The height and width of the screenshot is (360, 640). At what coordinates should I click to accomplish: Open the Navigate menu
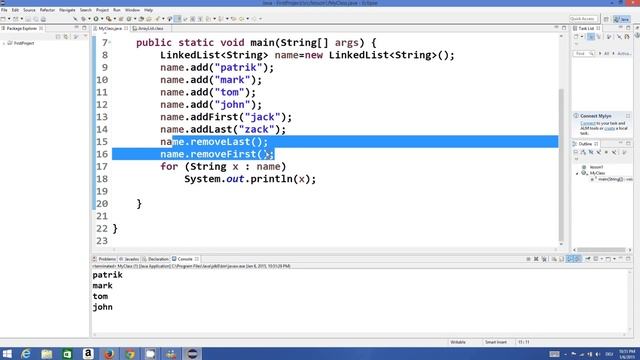pos(67,10)
